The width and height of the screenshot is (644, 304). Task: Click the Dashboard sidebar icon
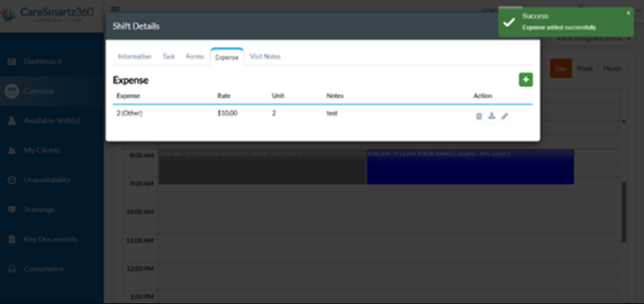[12, 62]
